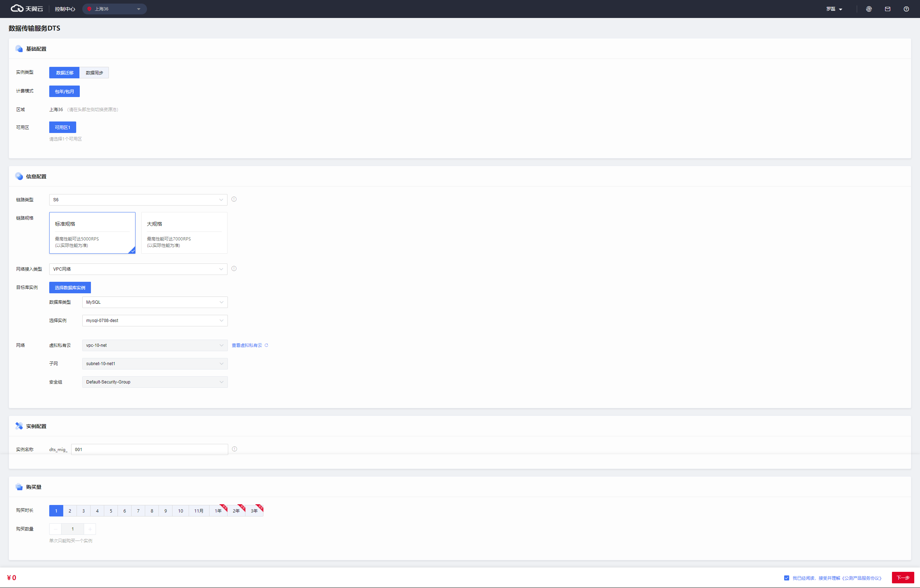Switch instance type to 数据同步
This screenshot has height=588, width=920.
[94, 73]
